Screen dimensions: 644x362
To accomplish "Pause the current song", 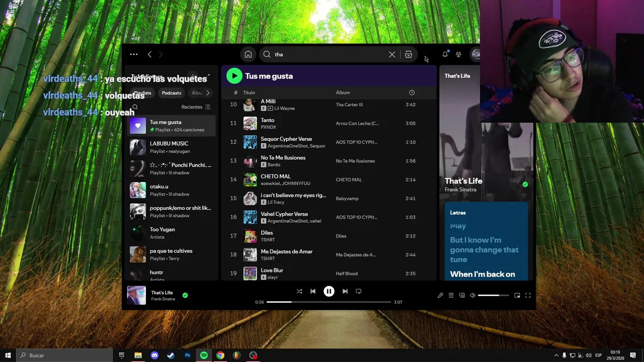I will click(x=329, y=291).
